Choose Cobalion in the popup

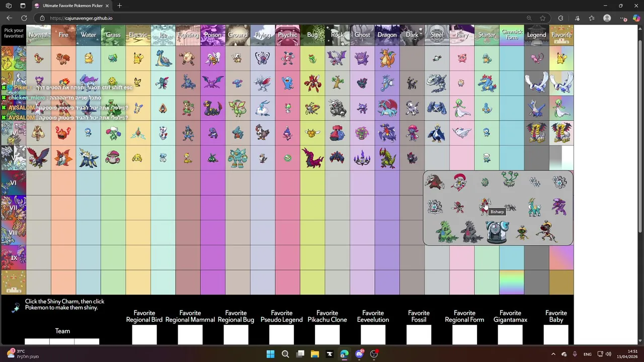(534, 207)
